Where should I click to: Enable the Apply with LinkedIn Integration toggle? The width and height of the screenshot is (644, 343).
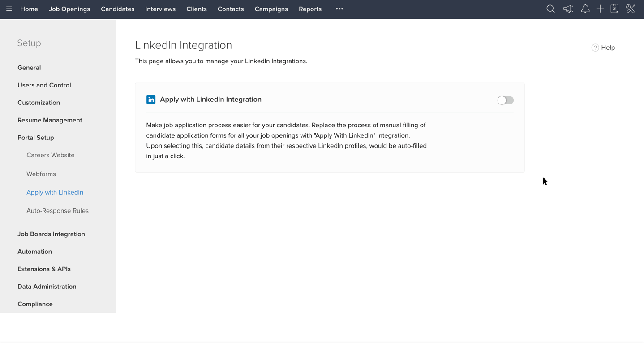point(505,100)
